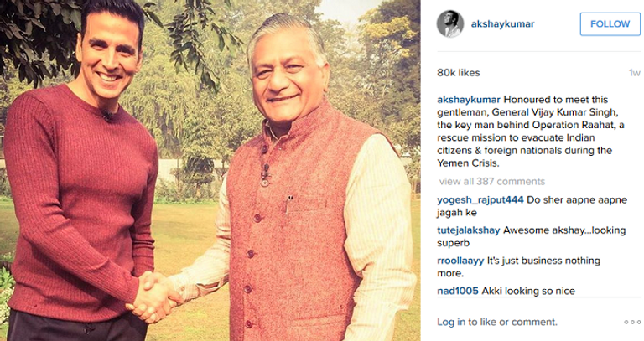
Task: Open akshaykumar username link in header
Action: (x=502, y=24)
